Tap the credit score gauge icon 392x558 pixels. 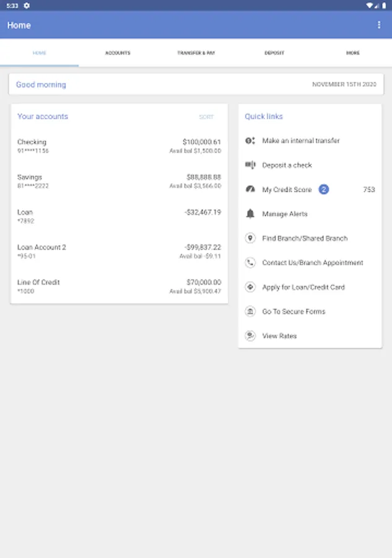coord(250,189)
